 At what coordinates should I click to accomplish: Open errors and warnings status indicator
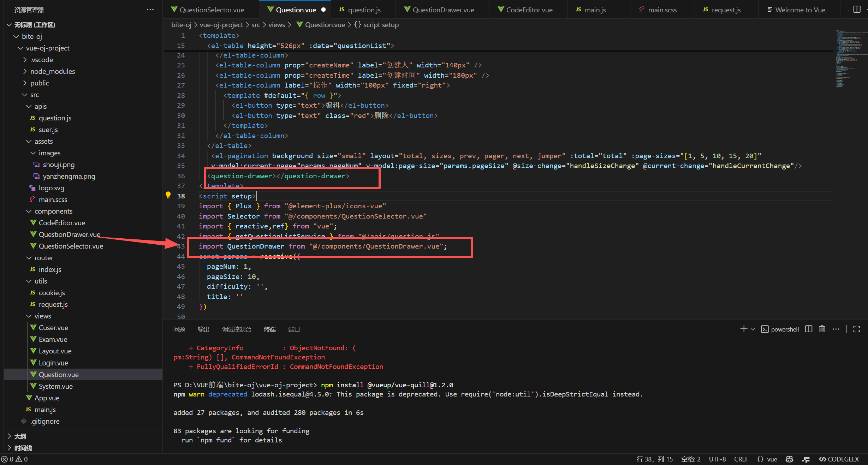(15, 459)
